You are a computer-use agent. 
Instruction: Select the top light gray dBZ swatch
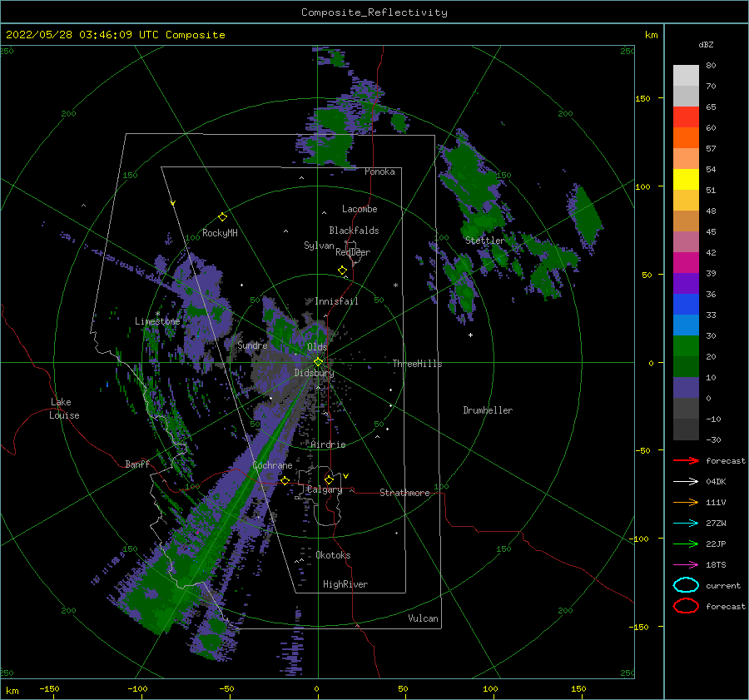point(686,75)
